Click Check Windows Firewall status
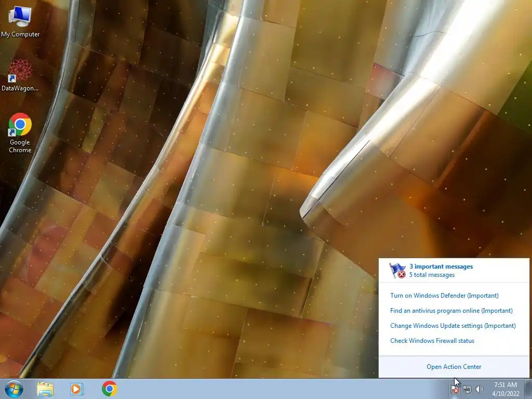532x399 pixels. pos(432,341)
